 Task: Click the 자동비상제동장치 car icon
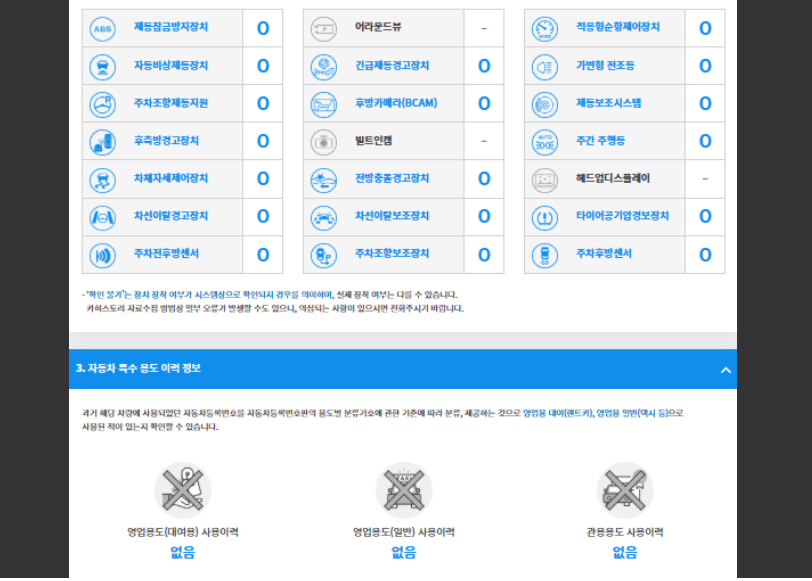(103, 67)
